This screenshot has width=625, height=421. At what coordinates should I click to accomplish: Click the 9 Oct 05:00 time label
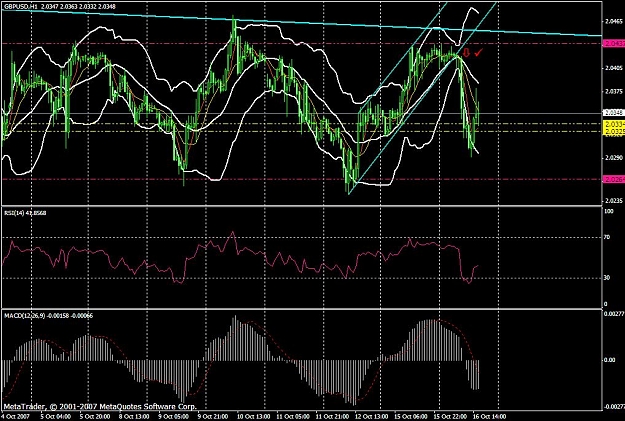point(172,416)
